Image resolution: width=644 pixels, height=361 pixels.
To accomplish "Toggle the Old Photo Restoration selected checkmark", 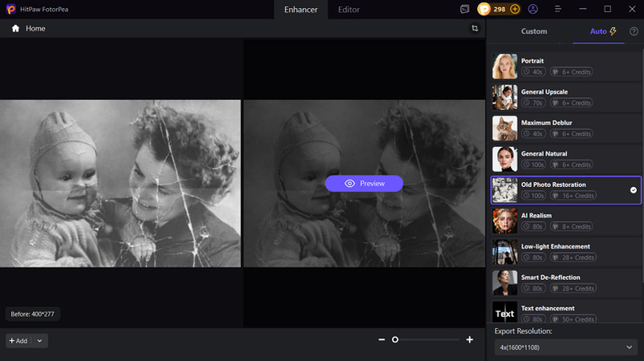I will (x=634, y=190).
